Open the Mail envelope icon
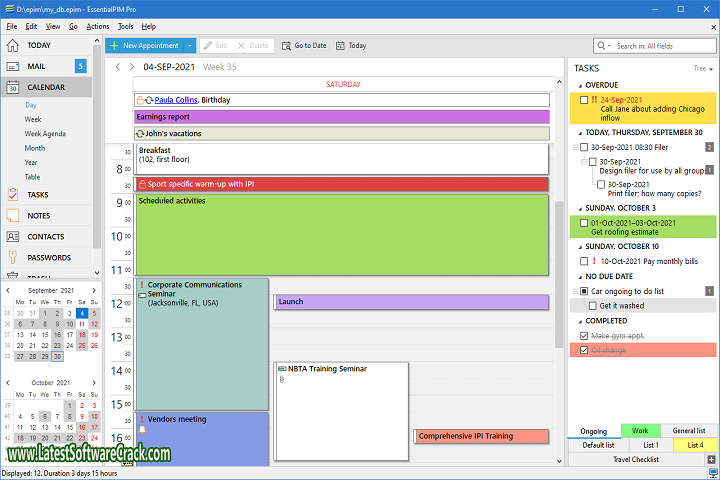Viewport: 720px width, 480px height. (x=13, y=67)
